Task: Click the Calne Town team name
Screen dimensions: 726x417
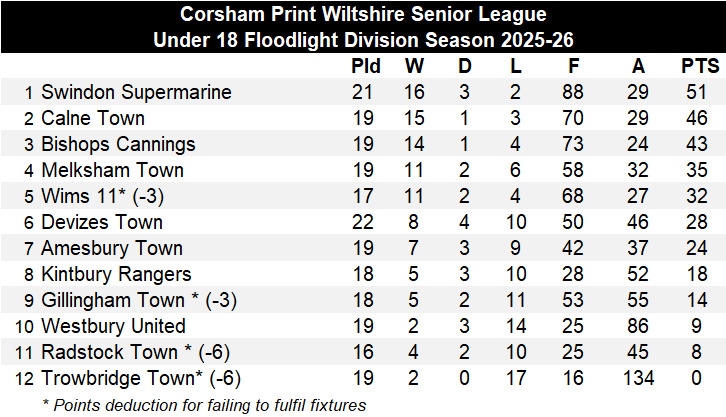Action: pyautogui.click(x=93, y=118)
